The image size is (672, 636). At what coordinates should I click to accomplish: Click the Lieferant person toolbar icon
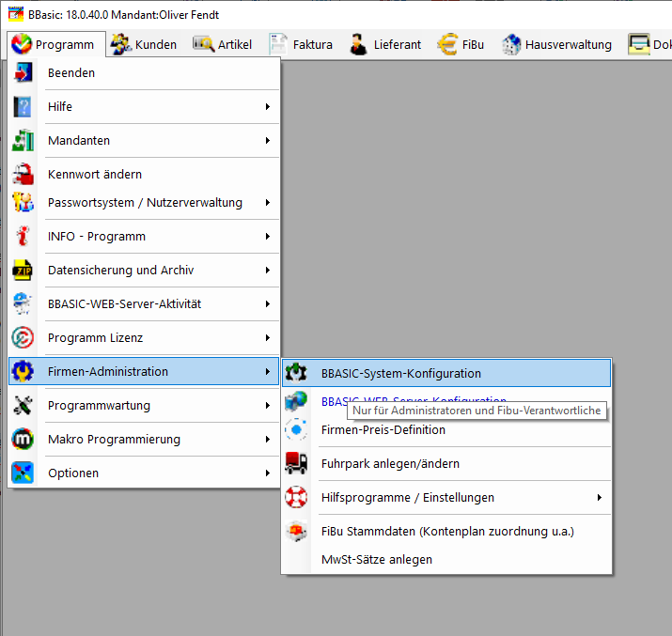click(358, 44)
